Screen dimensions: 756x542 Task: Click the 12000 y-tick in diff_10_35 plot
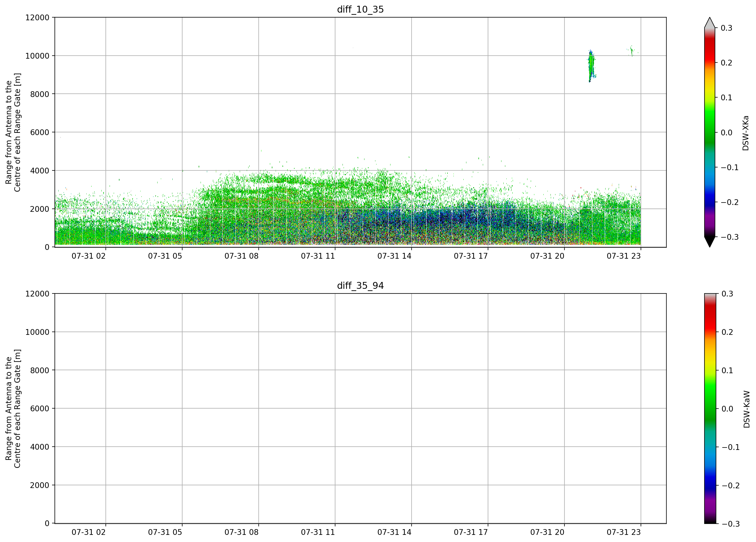37,17
